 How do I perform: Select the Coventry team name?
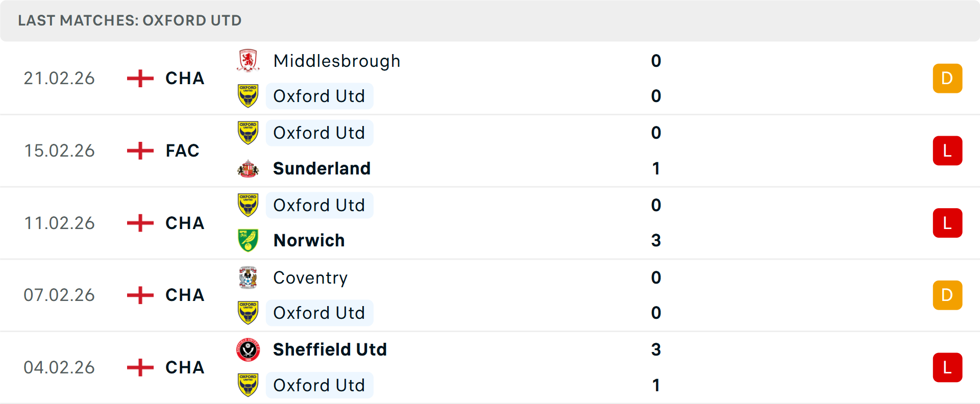pos(310,278)
